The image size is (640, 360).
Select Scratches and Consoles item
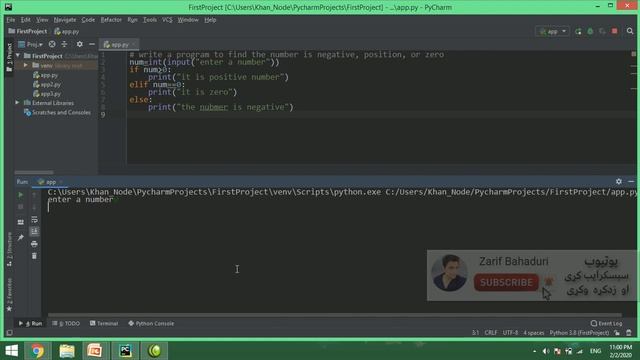tap(57, 112)
